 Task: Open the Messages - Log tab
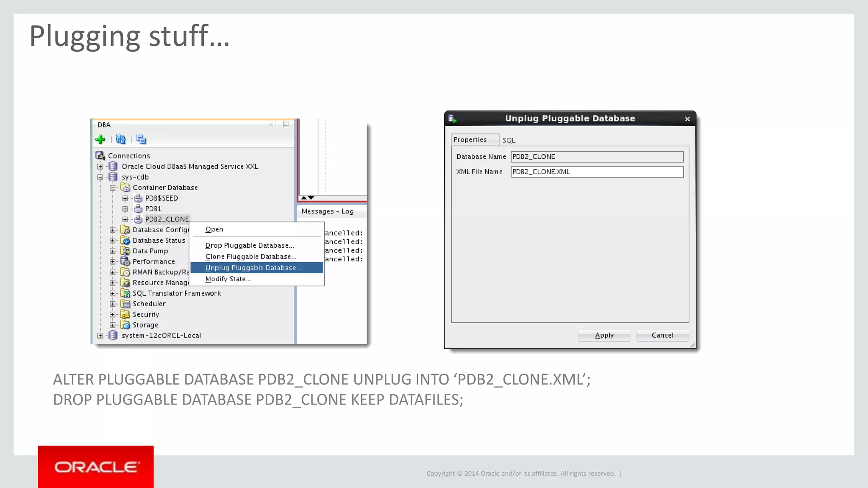[328, 211]
